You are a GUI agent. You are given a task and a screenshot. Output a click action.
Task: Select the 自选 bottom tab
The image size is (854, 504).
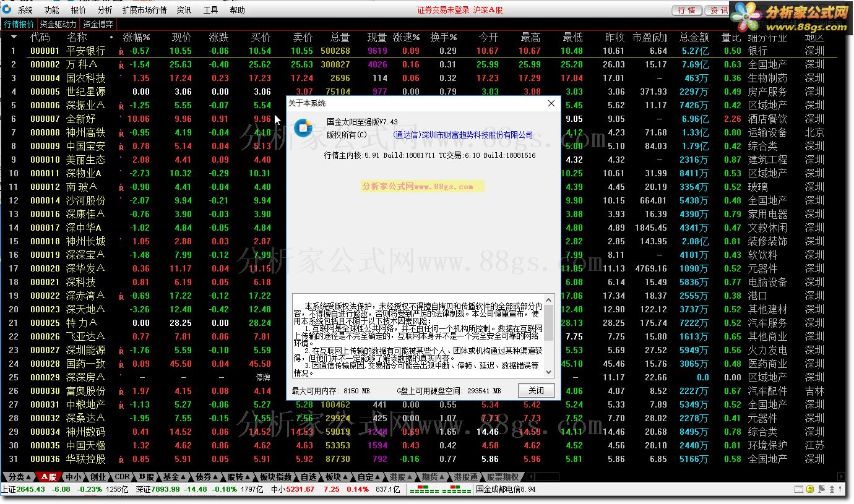(309, 477)
